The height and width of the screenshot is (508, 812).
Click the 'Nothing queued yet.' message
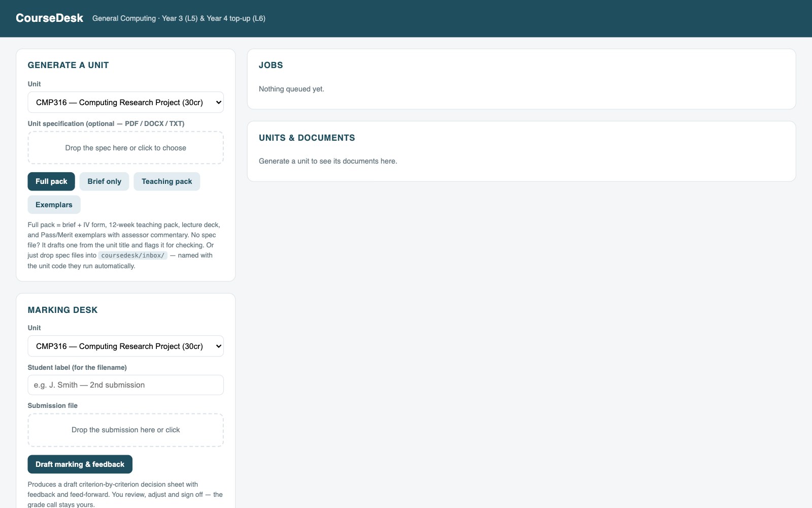(291, 89)
